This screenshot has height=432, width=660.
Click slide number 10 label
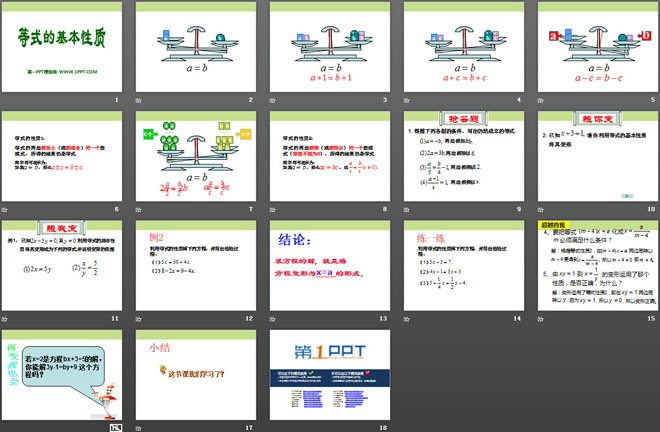651,209
